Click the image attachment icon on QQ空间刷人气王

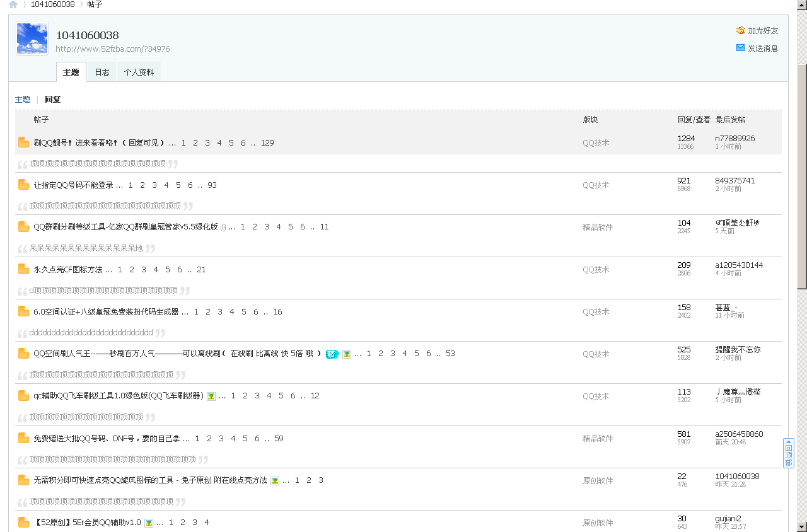click(347, 354)
